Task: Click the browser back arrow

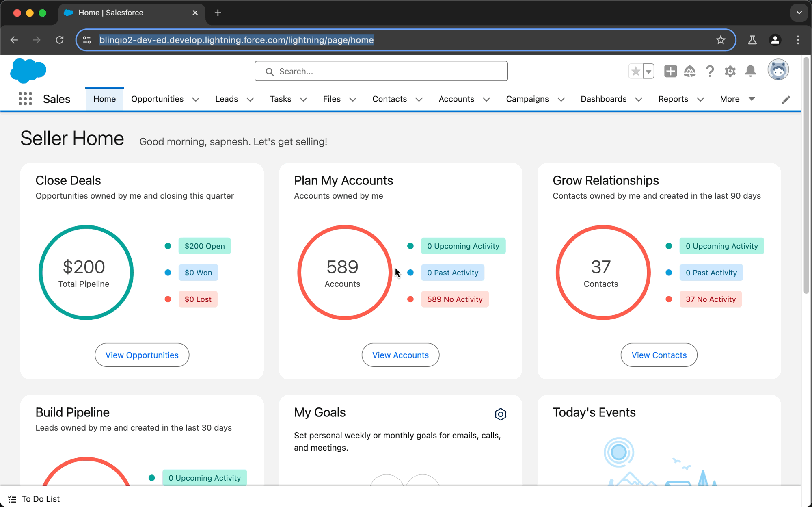Action: coord(14,40)
